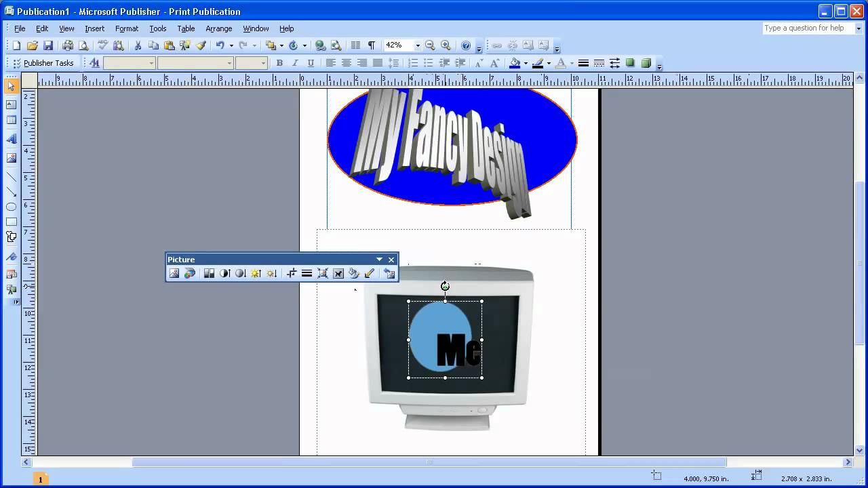Select the Oval shape tool
Viewport: 868px width, 488px height.
click(12, 207)
